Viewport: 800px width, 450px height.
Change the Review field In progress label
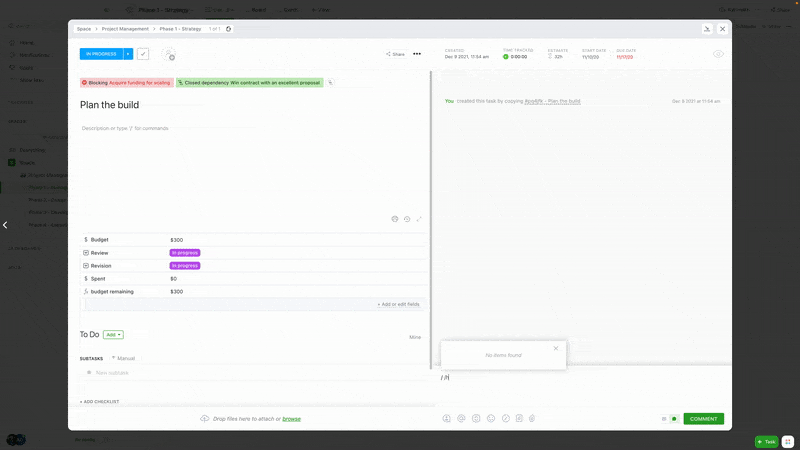point(185,253)
